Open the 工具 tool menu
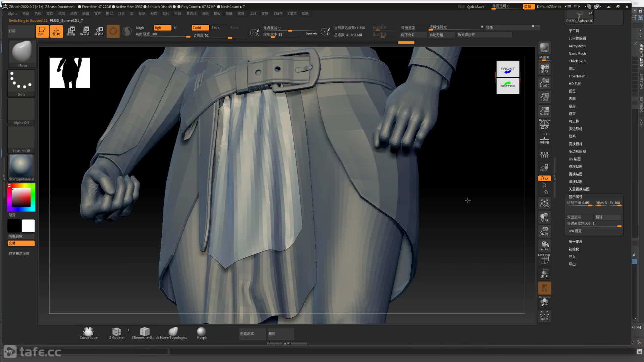644x362 pixels. click(x=253, y=13)
